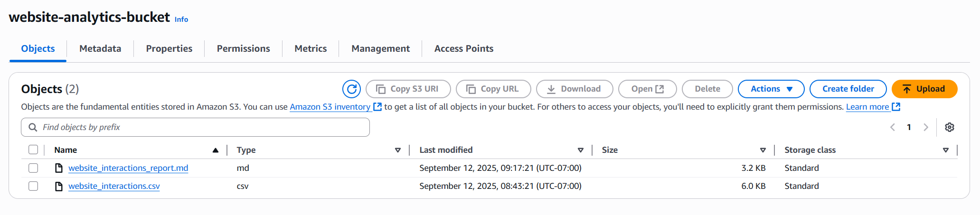Check website_interactions_report.md row checkbox
Screen dimensions: 980x215
coord(33,168)
